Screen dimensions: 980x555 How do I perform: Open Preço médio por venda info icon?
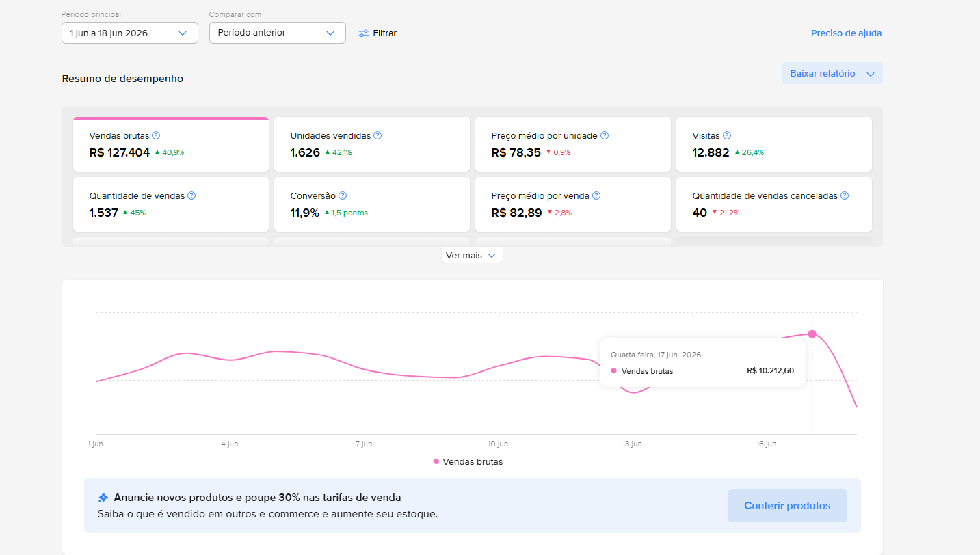point(596,195)
